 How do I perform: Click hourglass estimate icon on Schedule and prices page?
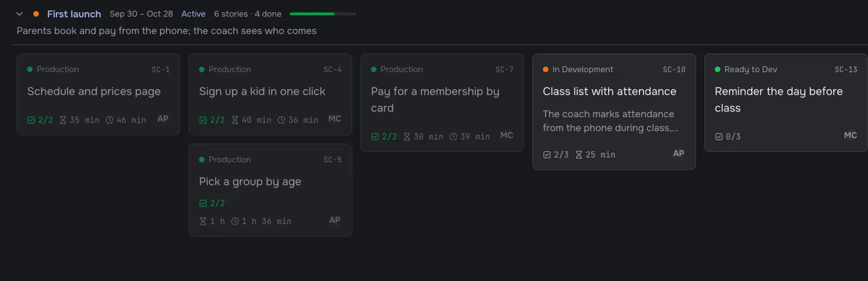63,120
